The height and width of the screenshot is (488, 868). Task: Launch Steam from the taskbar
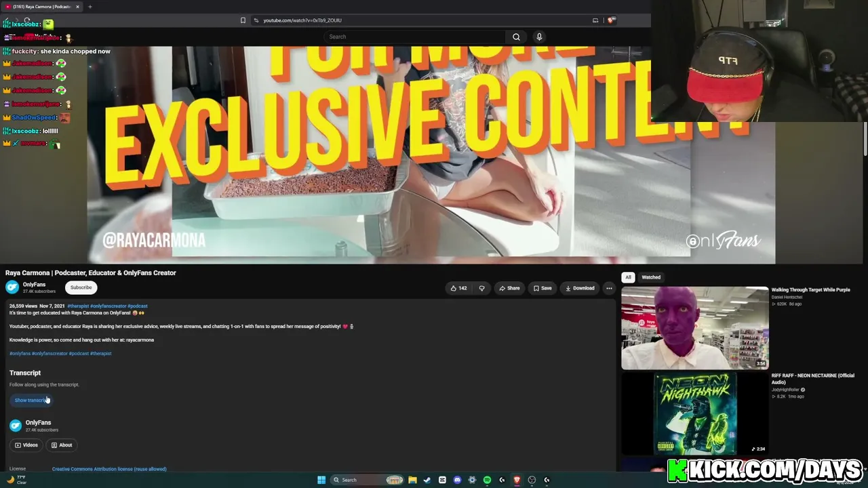(x=427, y=480)
